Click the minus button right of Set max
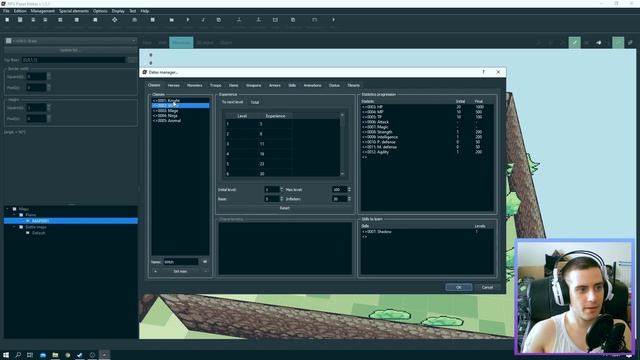 [x=205, y=271]
